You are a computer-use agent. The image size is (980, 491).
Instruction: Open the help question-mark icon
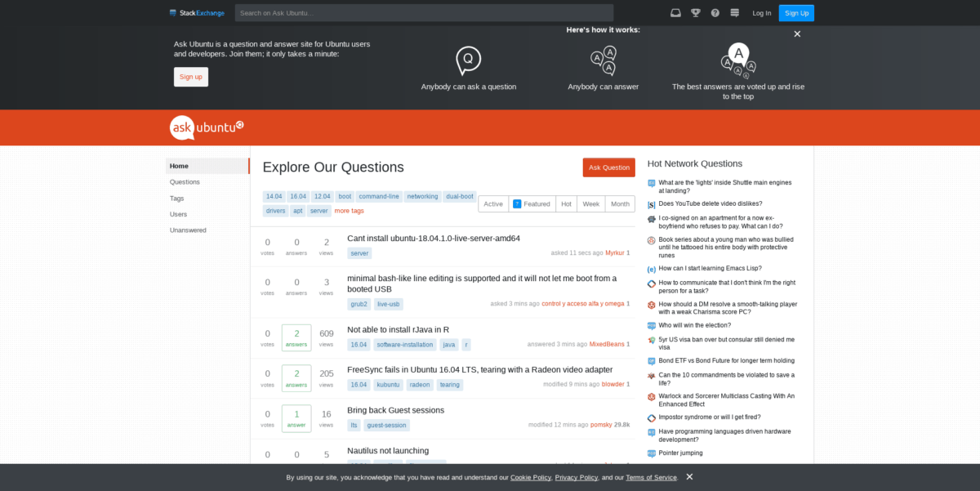click(x=715, y=12)
